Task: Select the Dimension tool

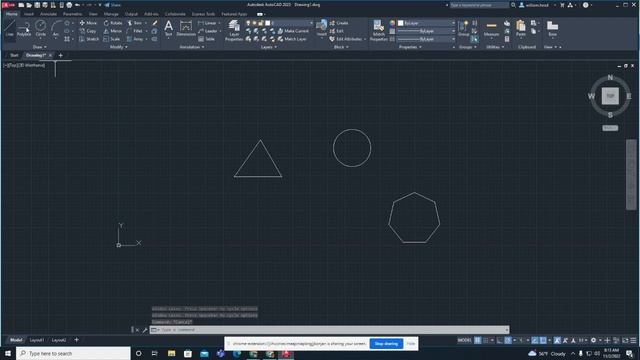Action: coord(186,29)
